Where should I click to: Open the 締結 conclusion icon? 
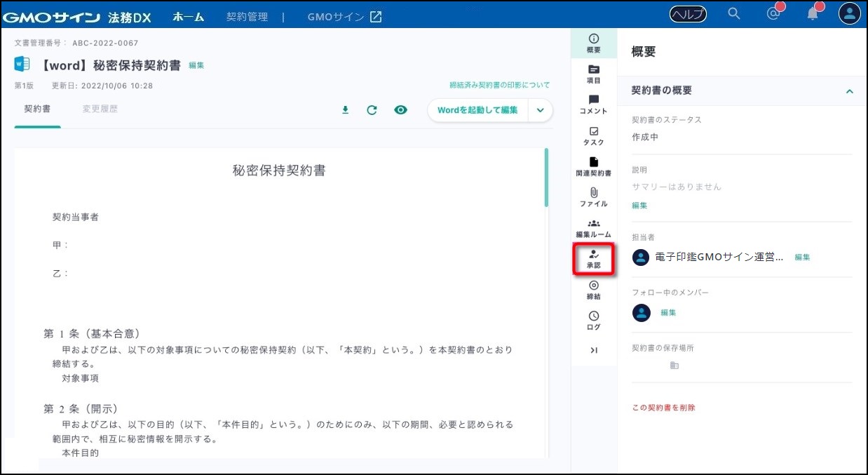[594, 290]
